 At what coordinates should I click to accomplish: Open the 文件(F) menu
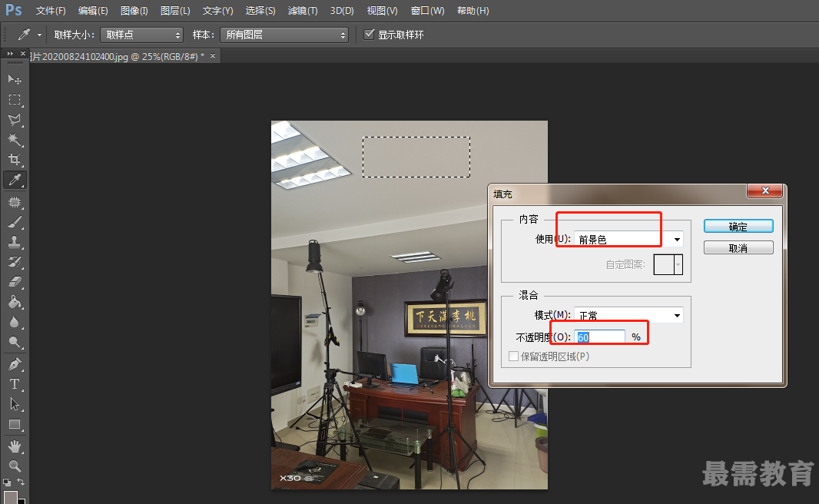[51, 11]
